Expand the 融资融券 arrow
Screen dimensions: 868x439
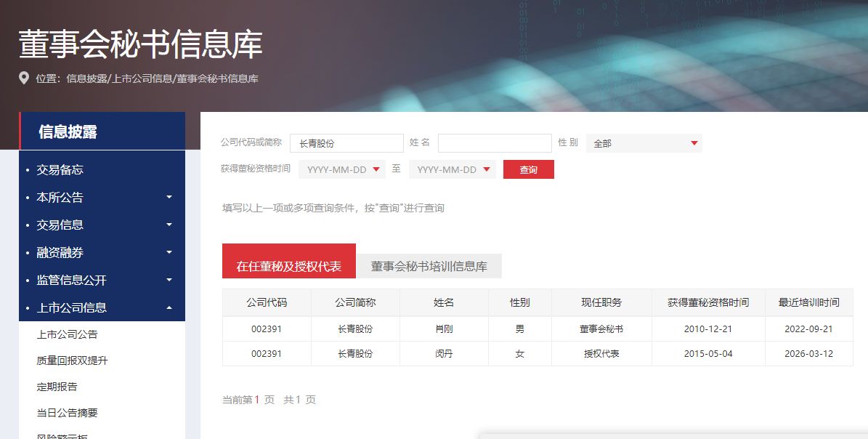pyautogui.click(x=169, y=252)
